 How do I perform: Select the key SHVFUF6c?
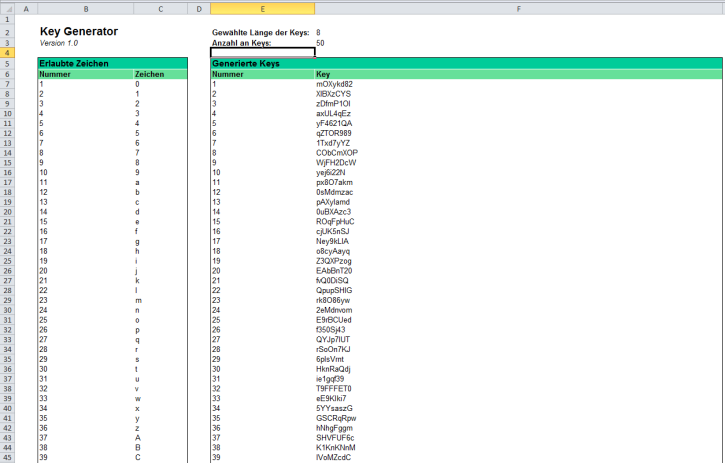click(335, 438)
